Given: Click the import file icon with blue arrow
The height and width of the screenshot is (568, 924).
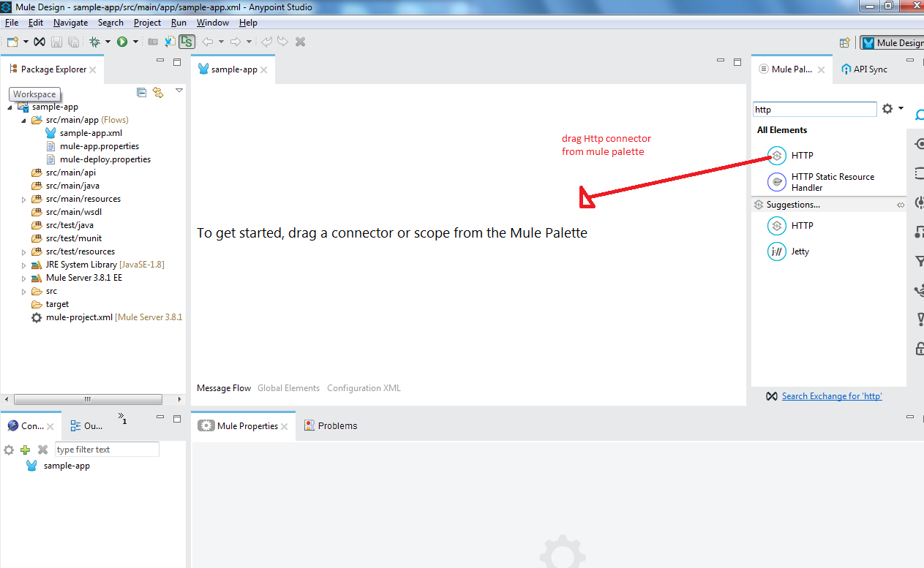Looking at the screenshot, I should (170, 42).
